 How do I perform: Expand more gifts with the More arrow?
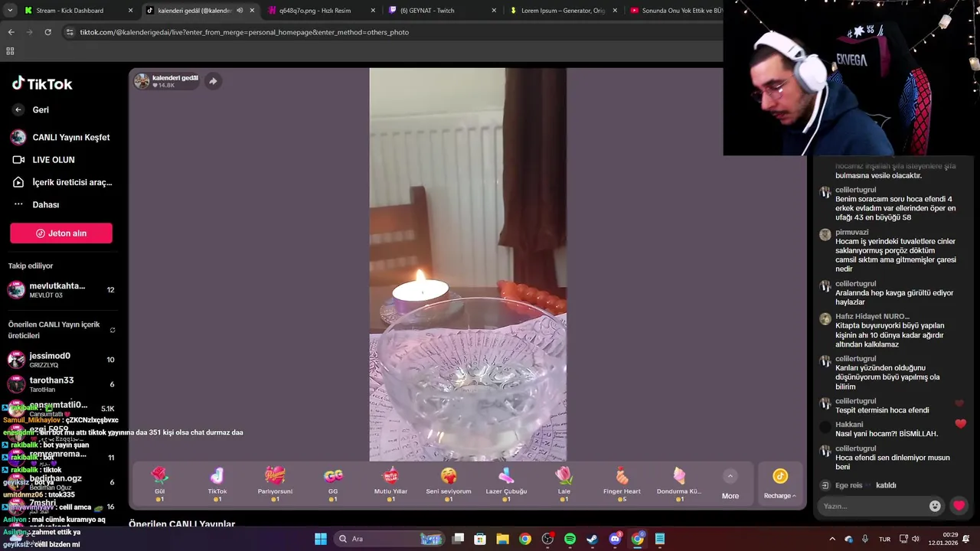pos(730,476)
